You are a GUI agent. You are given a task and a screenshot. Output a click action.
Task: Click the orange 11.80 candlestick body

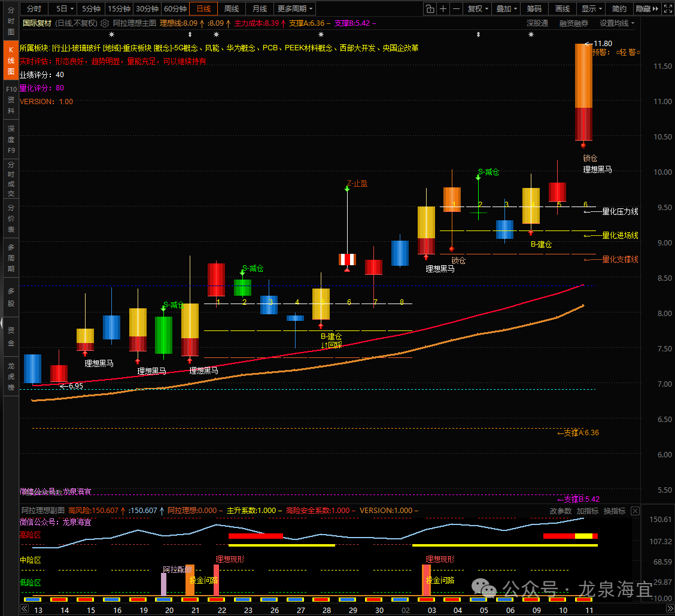pyautogui.click(x=583, y=76)
